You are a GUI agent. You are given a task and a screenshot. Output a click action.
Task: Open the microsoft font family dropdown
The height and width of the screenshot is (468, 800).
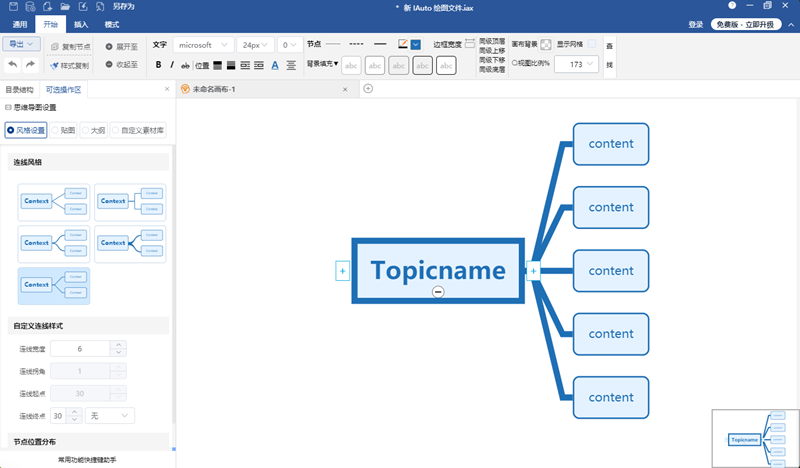204,45
